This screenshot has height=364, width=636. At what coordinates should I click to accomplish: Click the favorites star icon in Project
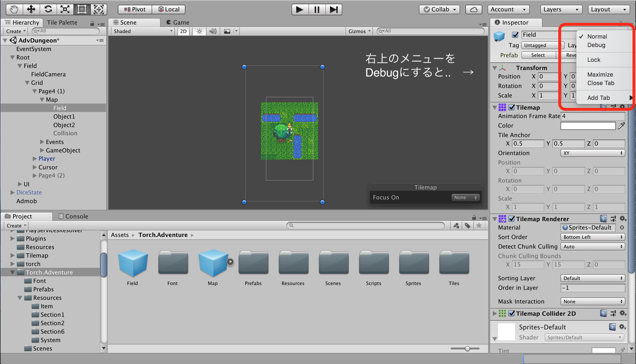click(x=479, y=226)
